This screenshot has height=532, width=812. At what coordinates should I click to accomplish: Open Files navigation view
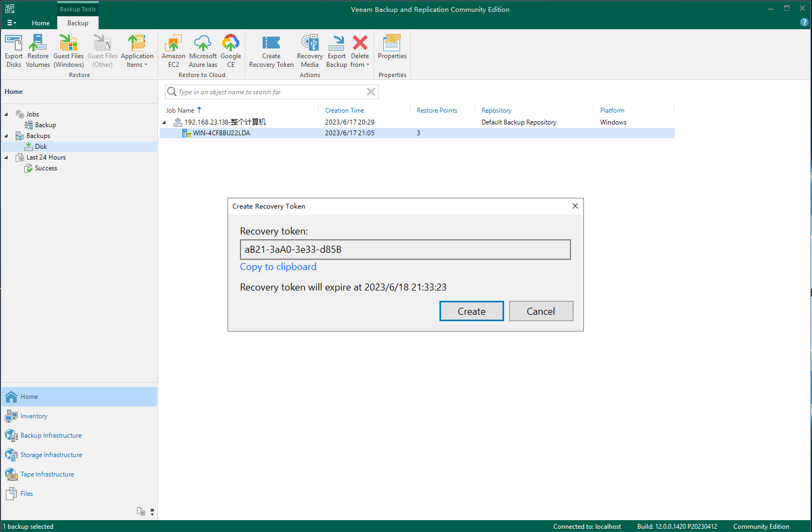[79, 494]
